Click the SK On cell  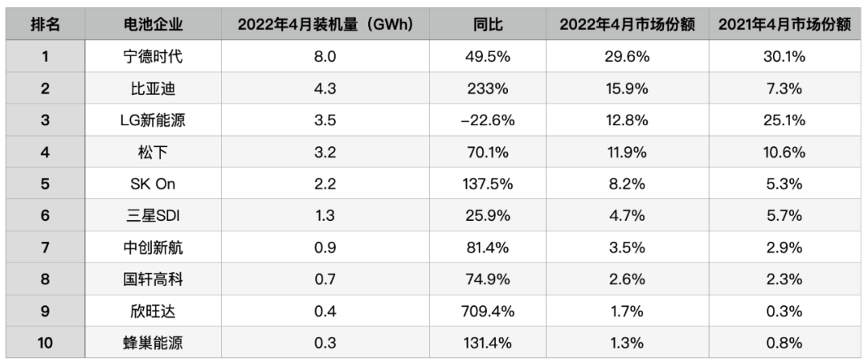click(x=149, y=184)
